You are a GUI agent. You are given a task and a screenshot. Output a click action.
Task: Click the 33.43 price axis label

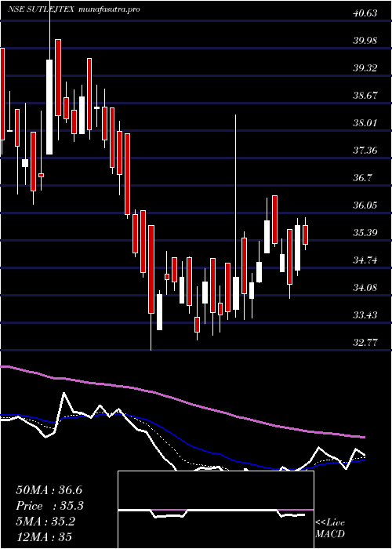[365, 315]
